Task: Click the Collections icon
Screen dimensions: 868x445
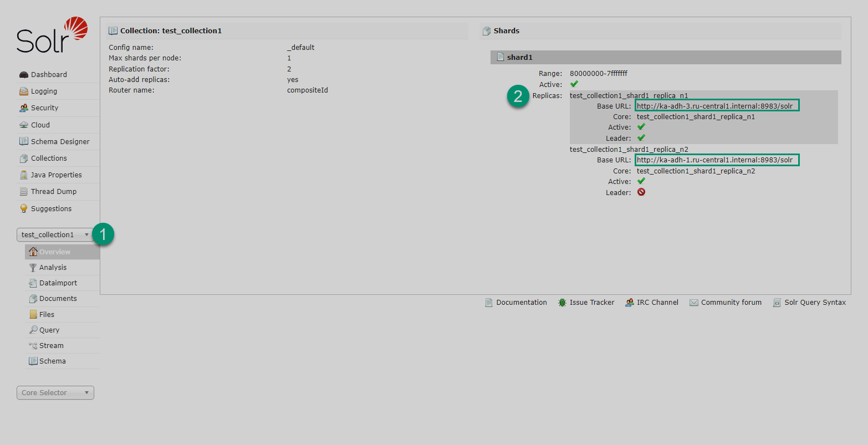Action: point(24,158)
